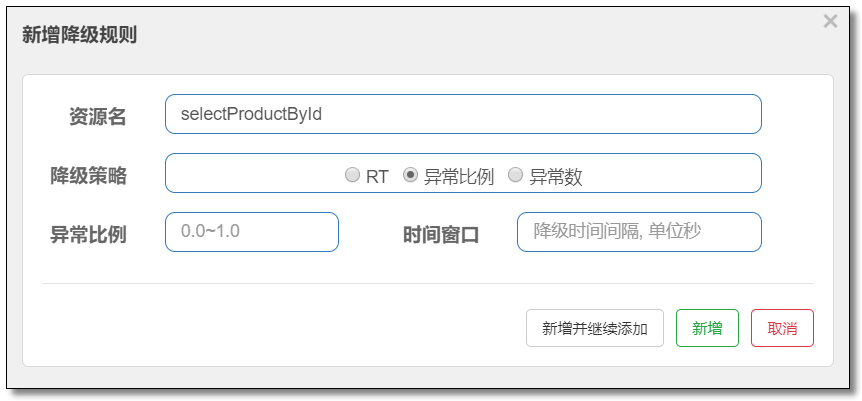Click the 异常数 option label text

click(x=556, y=177)
